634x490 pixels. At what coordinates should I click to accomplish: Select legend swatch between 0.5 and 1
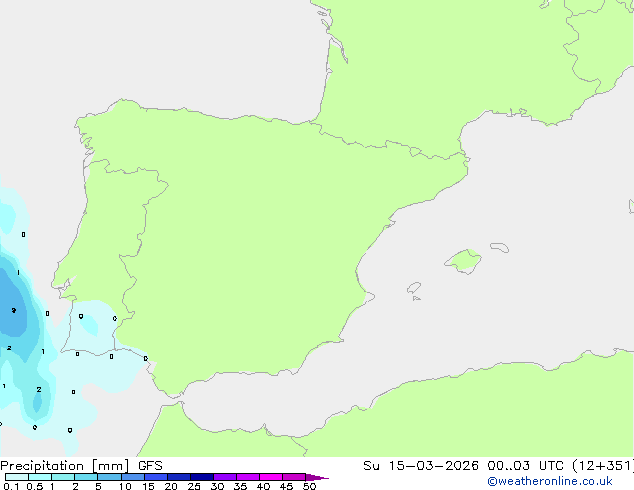40,477
